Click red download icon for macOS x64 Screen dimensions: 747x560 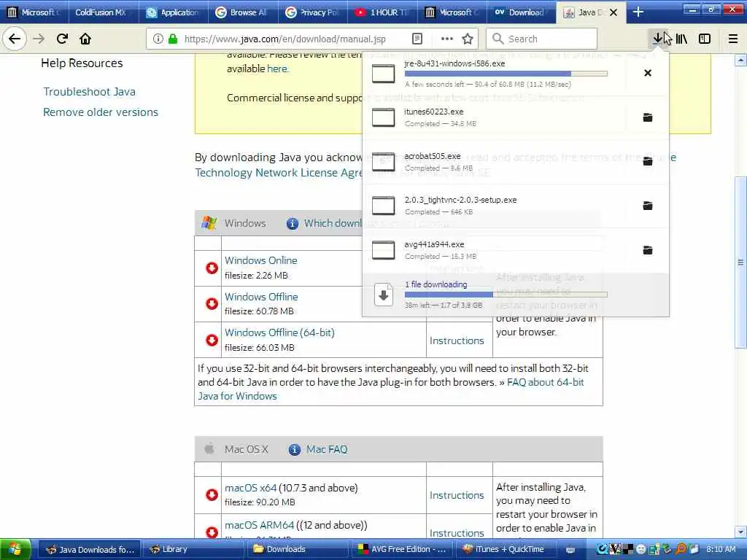pyautogui.click(x=212, y=495)
